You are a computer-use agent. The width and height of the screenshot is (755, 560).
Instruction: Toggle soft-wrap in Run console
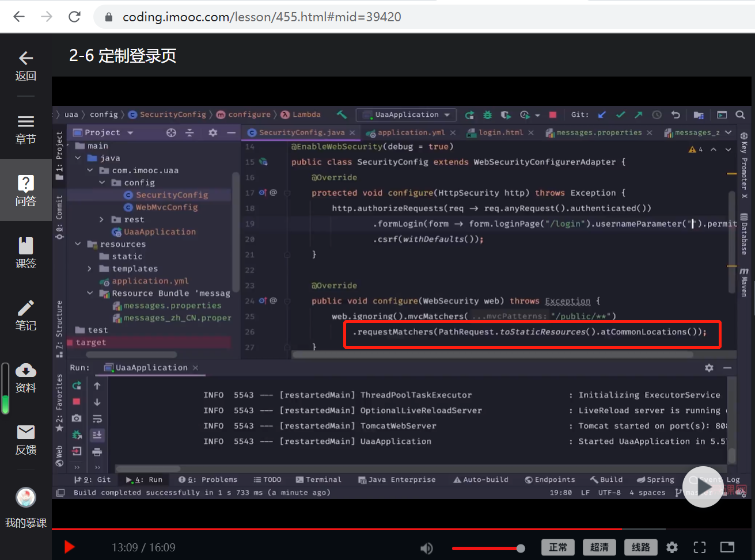click(x=97, y=419)
